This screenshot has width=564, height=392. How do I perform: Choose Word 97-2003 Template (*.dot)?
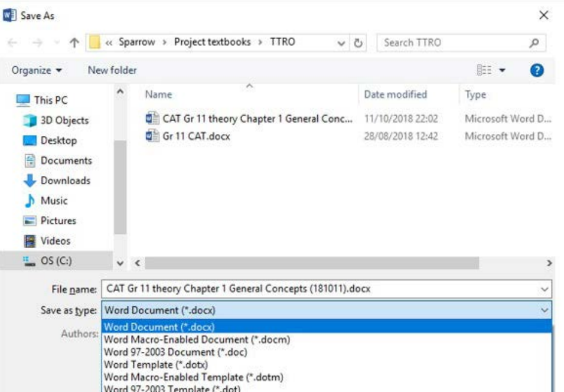327,388
